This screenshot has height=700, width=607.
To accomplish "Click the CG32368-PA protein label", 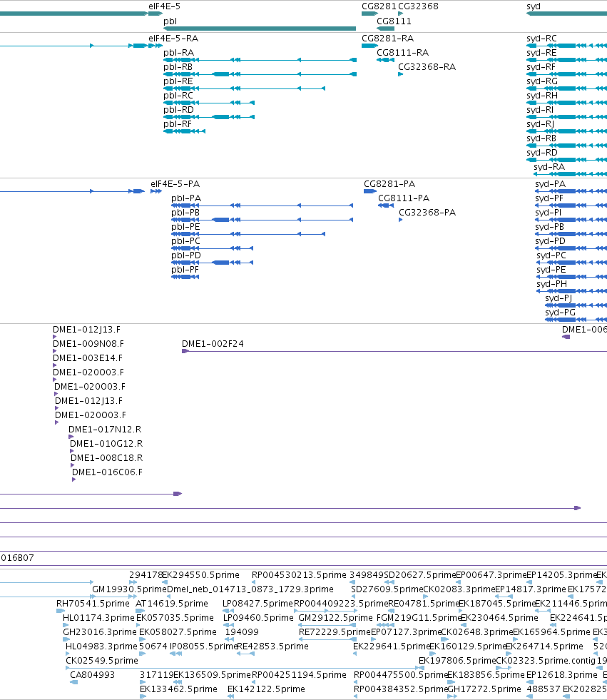I will pos(427,213).
